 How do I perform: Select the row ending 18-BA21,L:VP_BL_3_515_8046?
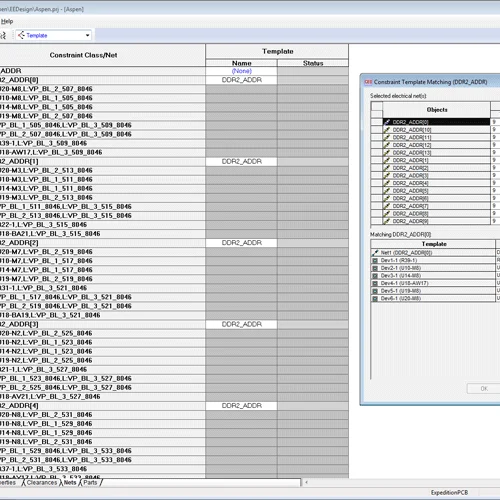tap(102, 234)
